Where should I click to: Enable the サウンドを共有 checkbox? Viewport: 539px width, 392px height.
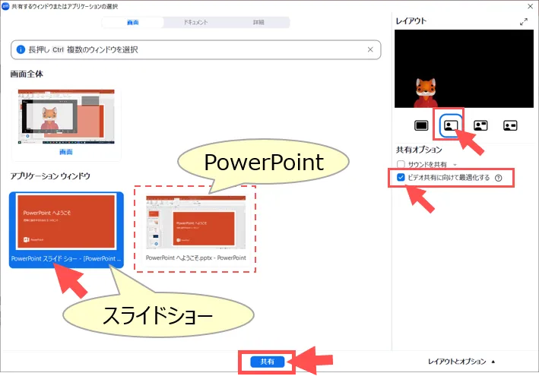pos(401,164)
